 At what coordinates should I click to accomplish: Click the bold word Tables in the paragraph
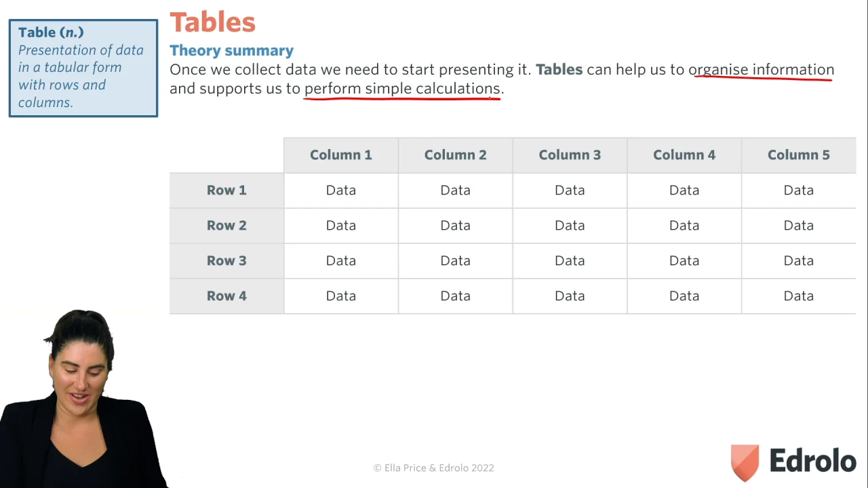[559, 70]
